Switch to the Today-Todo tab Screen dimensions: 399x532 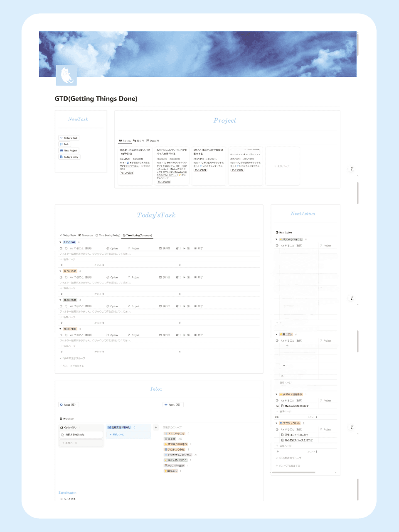(x=68, y=235)
